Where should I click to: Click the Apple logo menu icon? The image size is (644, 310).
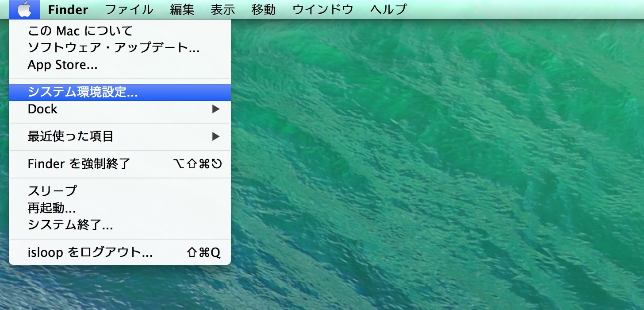click(24, 9)
